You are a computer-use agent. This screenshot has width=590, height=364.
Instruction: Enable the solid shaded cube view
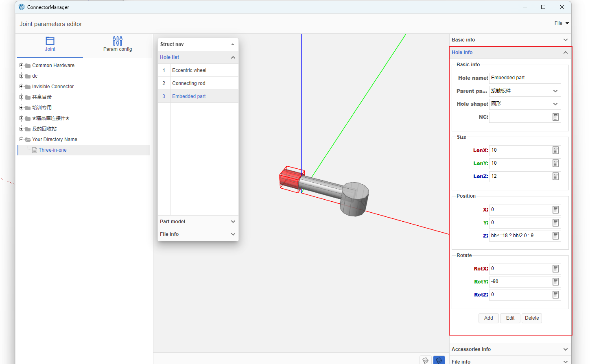coord(439,360)
